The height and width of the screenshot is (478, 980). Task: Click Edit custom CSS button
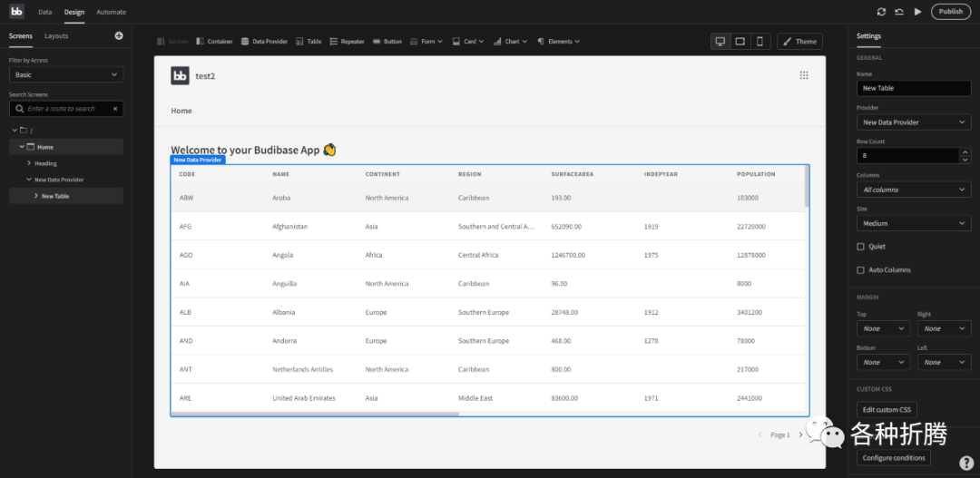[887, 410]
